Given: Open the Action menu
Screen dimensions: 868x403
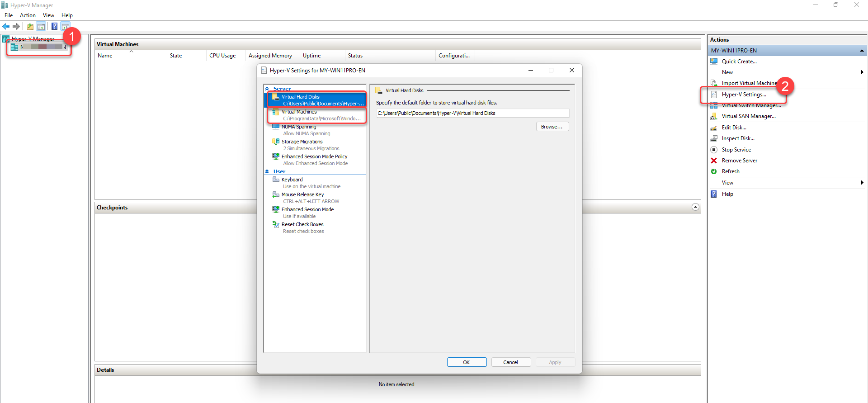Looking at the screenshot, I should (x=28, y=15).
